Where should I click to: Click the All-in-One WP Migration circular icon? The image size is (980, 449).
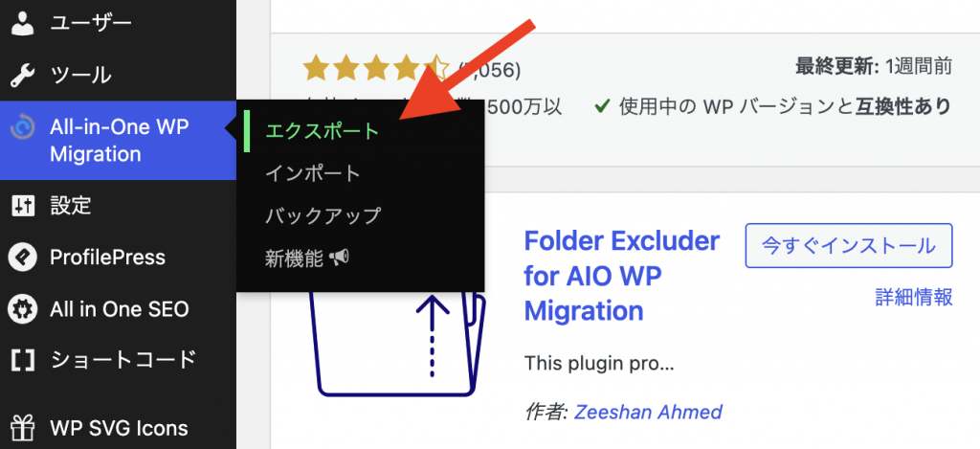(x=23, y=127)
